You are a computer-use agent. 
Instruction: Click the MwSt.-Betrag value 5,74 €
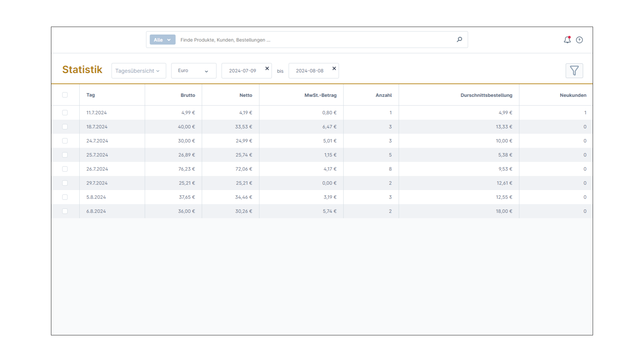click(x=330, y=211)
